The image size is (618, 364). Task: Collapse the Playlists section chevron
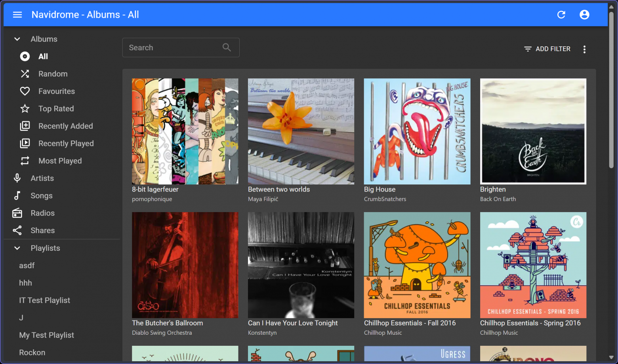tap(17, 248)
